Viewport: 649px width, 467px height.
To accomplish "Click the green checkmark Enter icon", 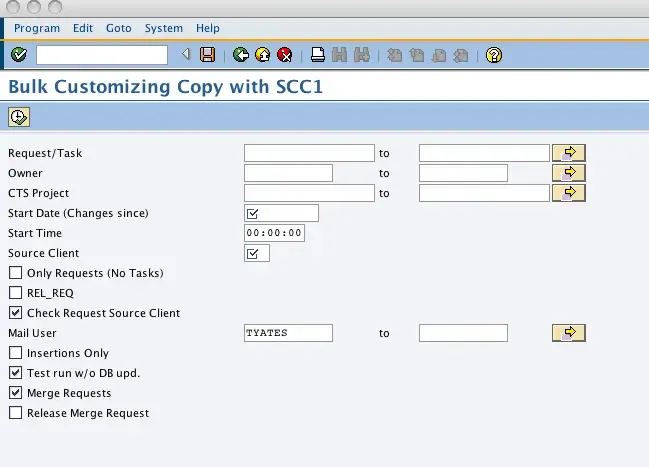I will [19, 55].
